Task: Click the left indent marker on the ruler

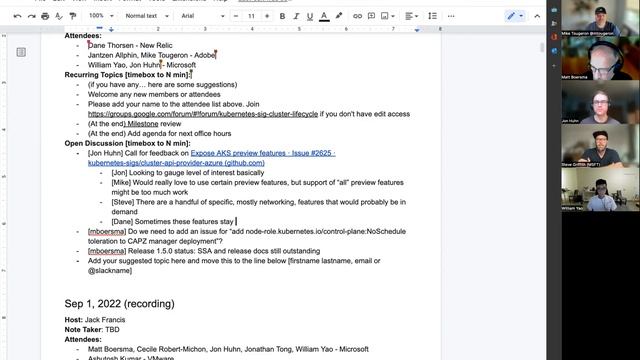Action: point(111,29)
